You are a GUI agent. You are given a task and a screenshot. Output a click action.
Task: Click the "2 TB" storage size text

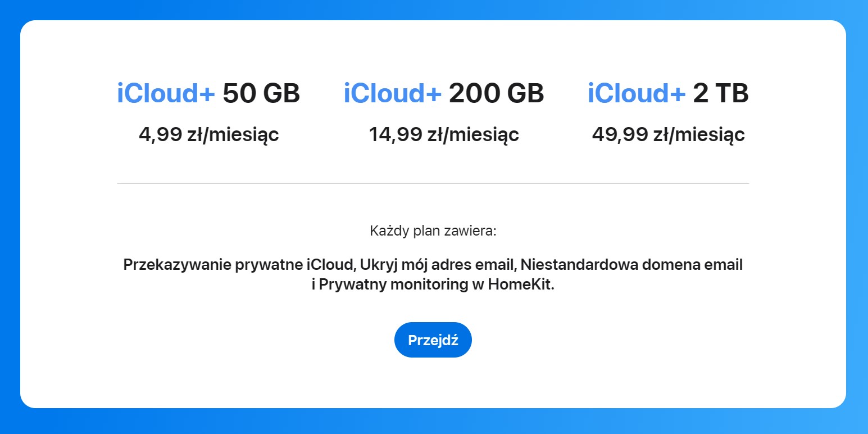(721, 93)
